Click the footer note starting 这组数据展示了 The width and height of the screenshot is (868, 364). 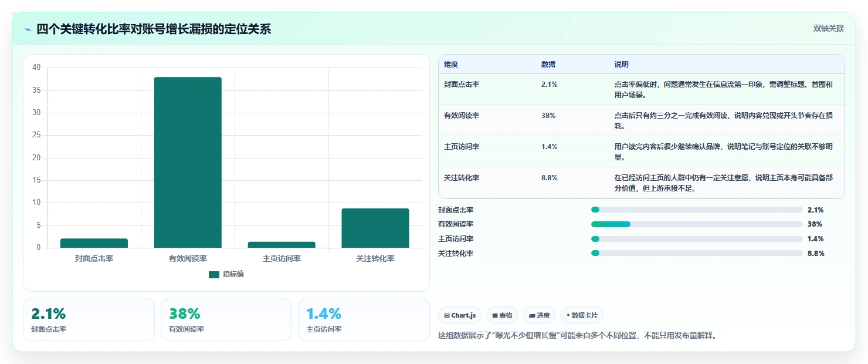pyautogui.click(x=578, y=336)
